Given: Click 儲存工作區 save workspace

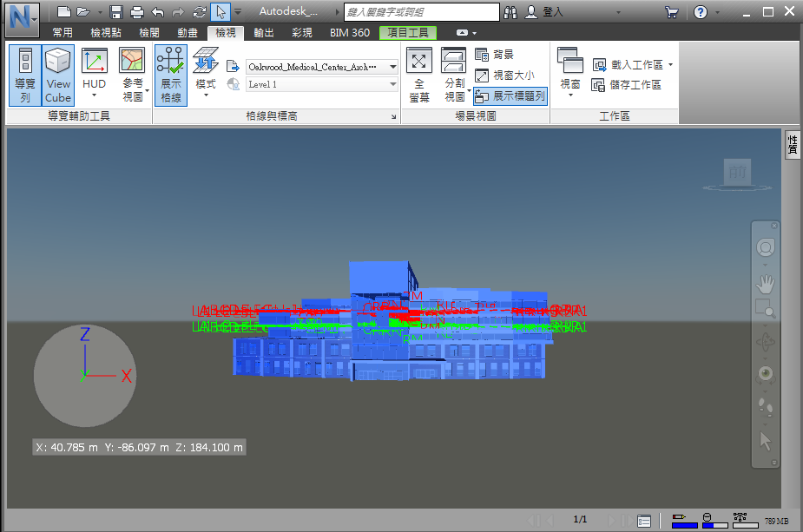Looking at the screenshot, I should 627,85.
